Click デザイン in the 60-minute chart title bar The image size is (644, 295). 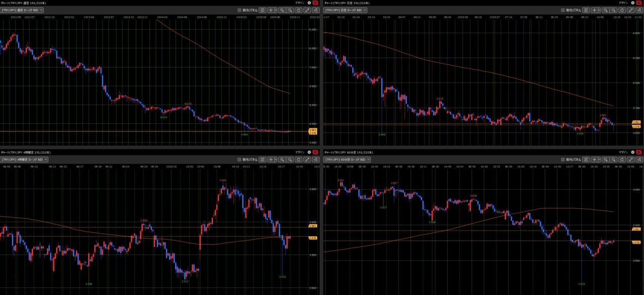(623, 152)
